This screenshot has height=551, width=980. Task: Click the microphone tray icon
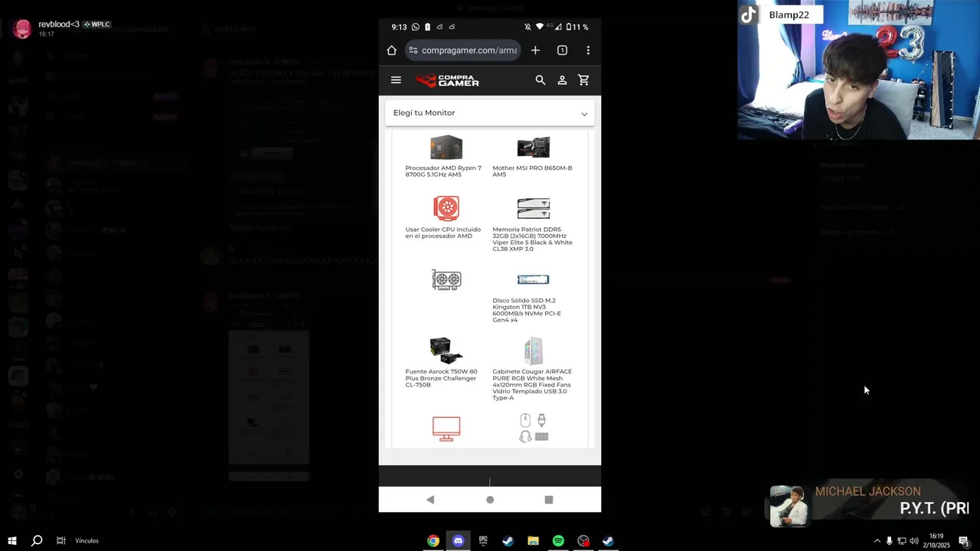tap(889, 541)
